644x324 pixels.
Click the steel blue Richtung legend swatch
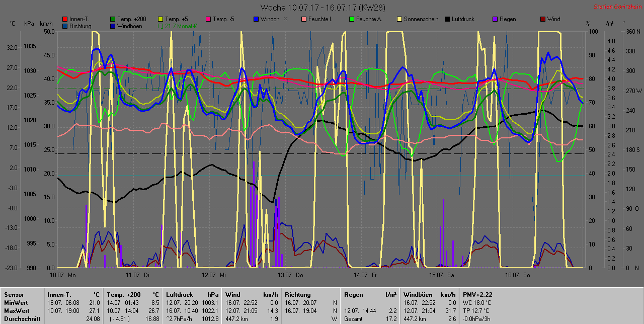(65, 26)
